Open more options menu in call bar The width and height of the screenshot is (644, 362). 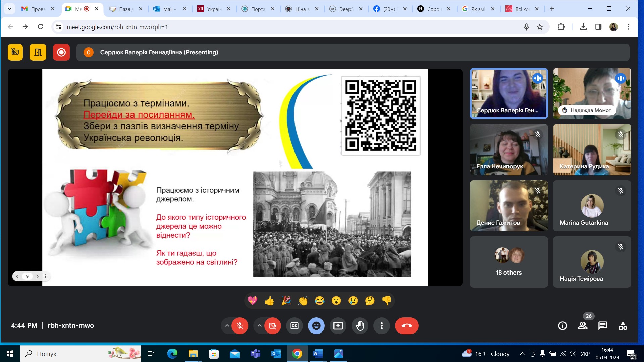(382, 326)
